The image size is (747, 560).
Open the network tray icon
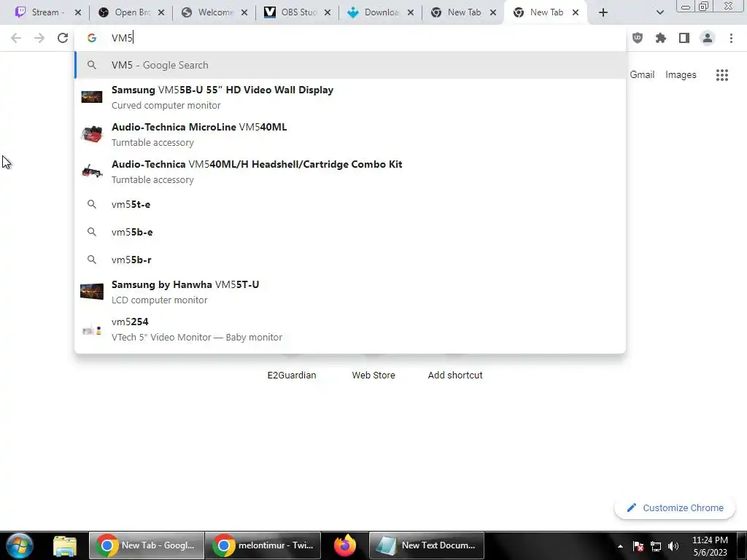pos(656,546)
